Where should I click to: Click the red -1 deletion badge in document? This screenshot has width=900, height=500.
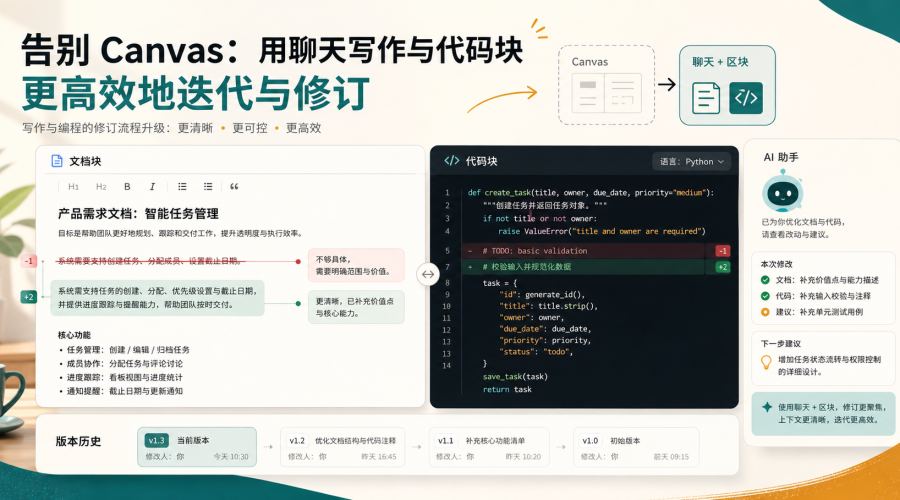click(29, 261)
